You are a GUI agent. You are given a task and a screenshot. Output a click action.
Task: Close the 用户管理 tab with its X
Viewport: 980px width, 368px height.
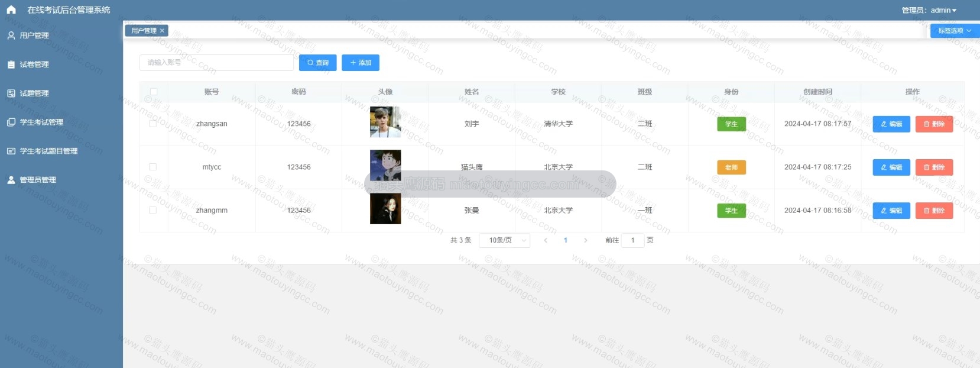click(162, 31)
